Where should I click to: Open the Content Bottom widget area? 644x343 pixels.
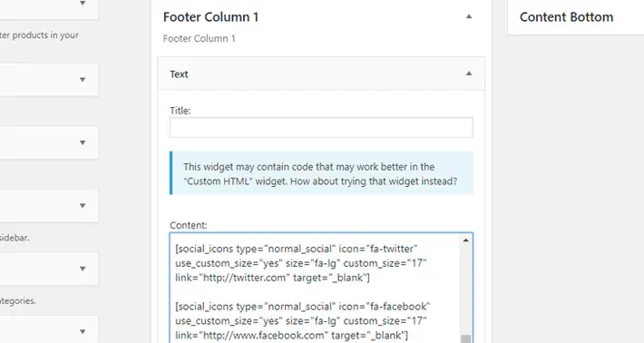tap(566, 17)
